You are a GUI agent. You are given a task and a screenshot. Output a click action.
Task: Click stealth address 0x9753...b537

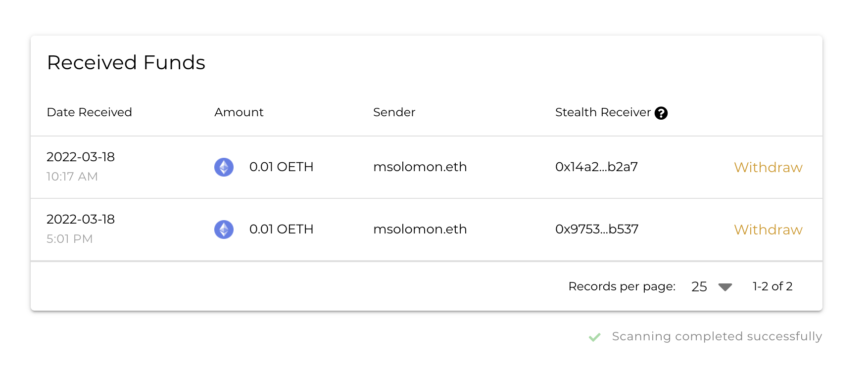pyautogui.click(x=597, y=229)
